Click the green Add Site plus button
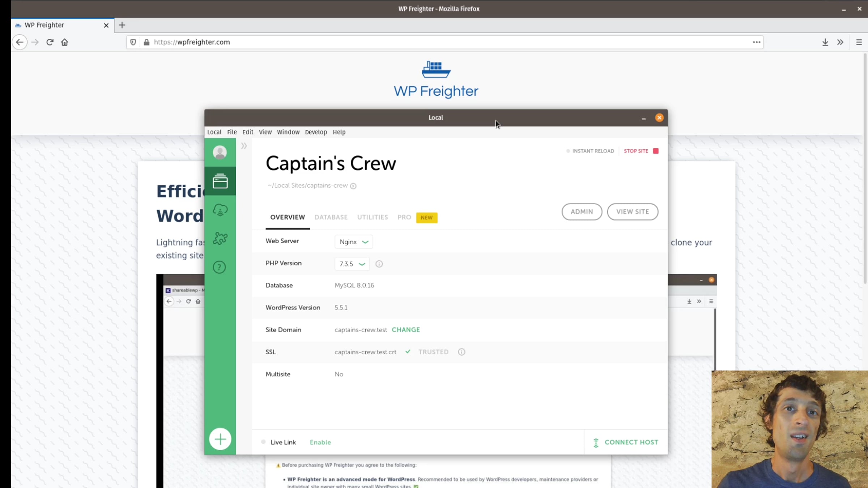 (220, 439)
